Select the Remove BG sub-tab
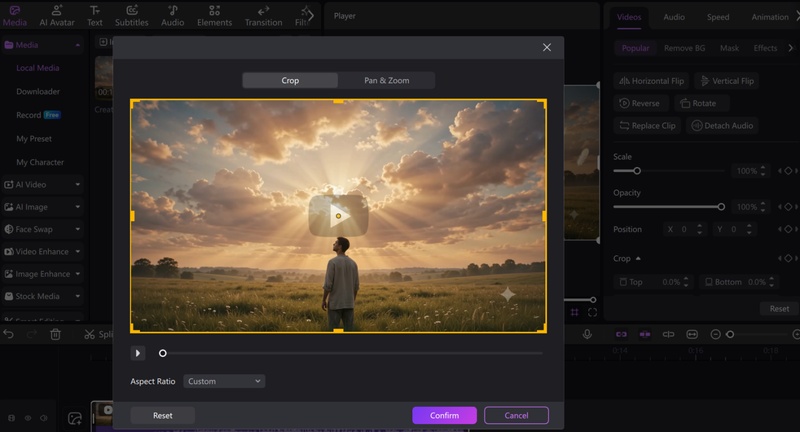Screen dimensions: 800x432 click(x=685, y=48)
